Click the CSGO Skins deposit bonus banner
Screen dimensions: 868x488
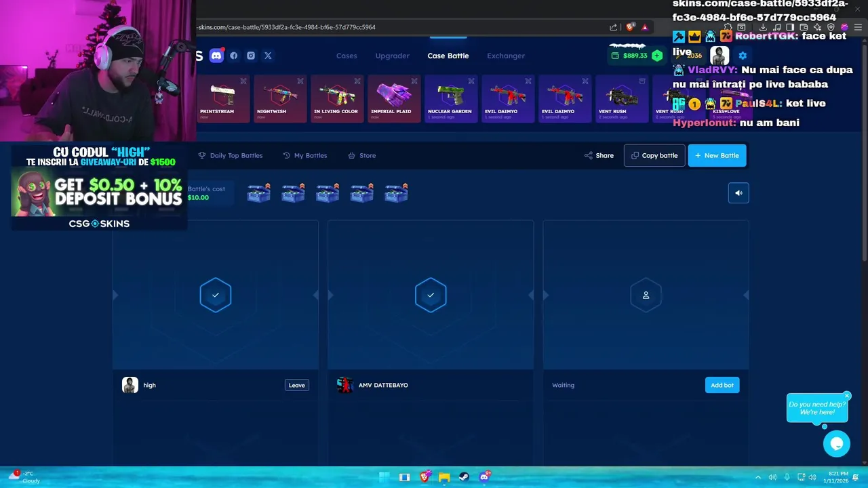pos(99,188)
